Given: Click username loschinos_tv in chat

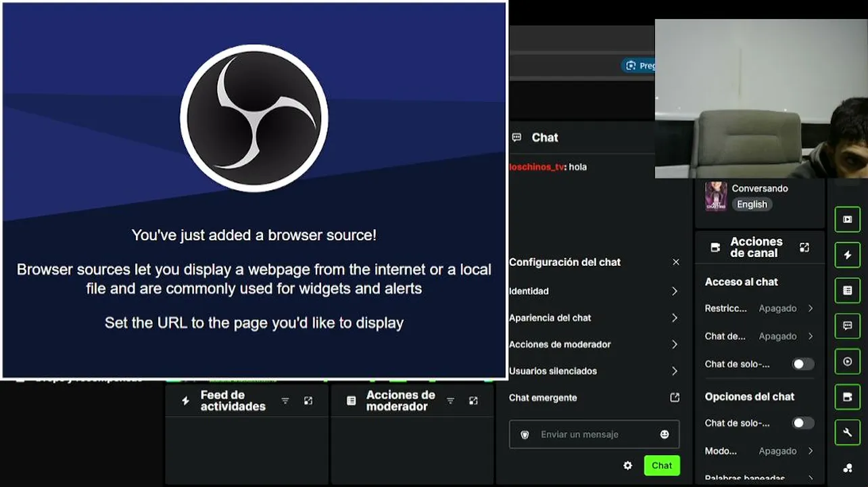Looking at the screenshot, I should tap(536, 167).
